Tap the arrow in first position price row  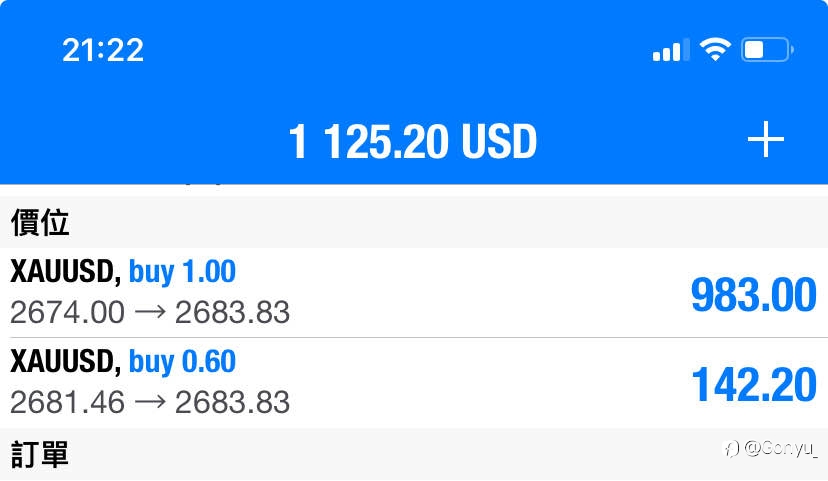click(x=150, y=312)
